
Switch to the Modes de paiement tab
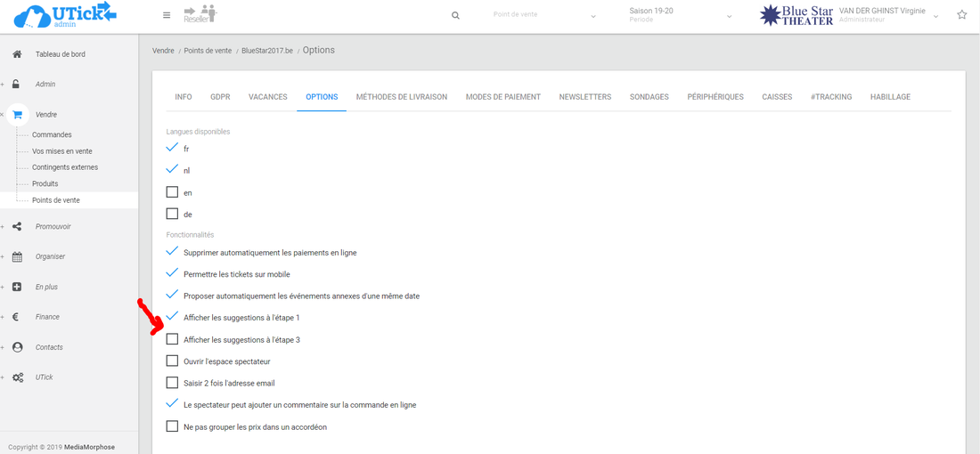coord(502,97)
